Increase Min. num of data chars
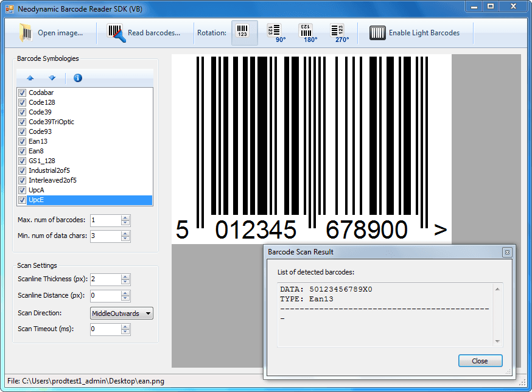Image resolution: width=532 pixels, height=392 pixels. [x=125, y=234]
